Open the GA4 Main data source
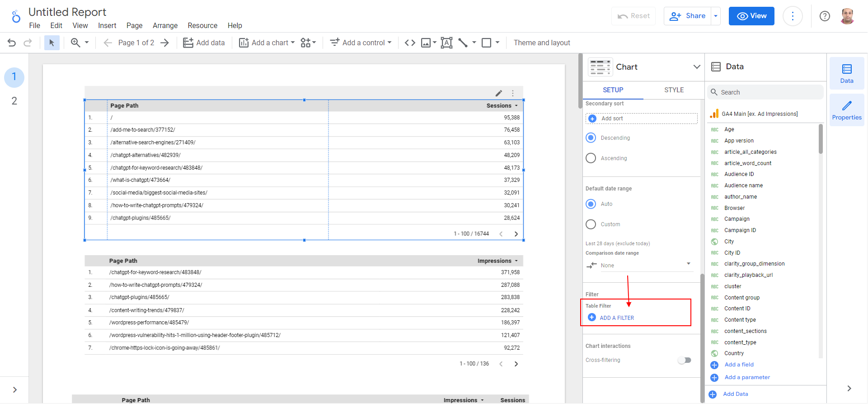868x404 pixels. [x=759, y=114]
